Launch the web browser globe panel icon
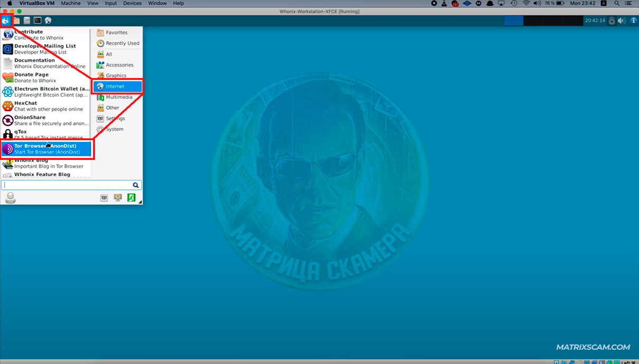The image size is (639, 364). (x=48, y=21)
